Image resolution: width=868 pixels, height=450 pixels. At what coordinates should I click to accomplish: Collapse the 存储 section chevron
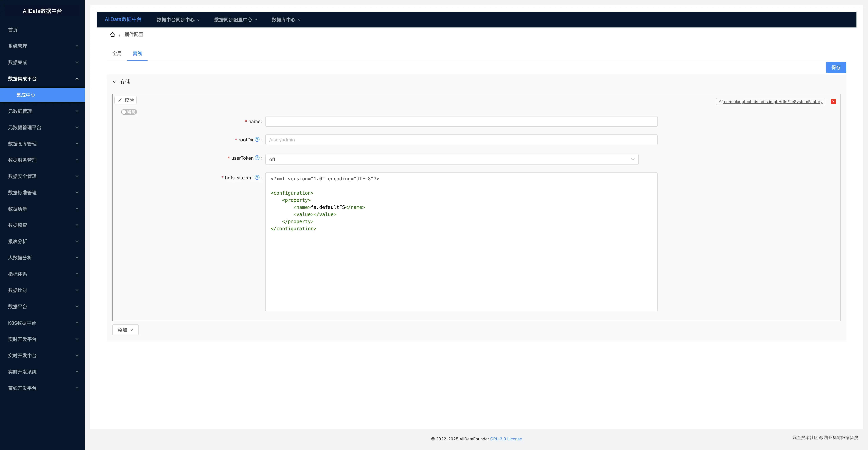pyautogui.click(x=114, y=82)
